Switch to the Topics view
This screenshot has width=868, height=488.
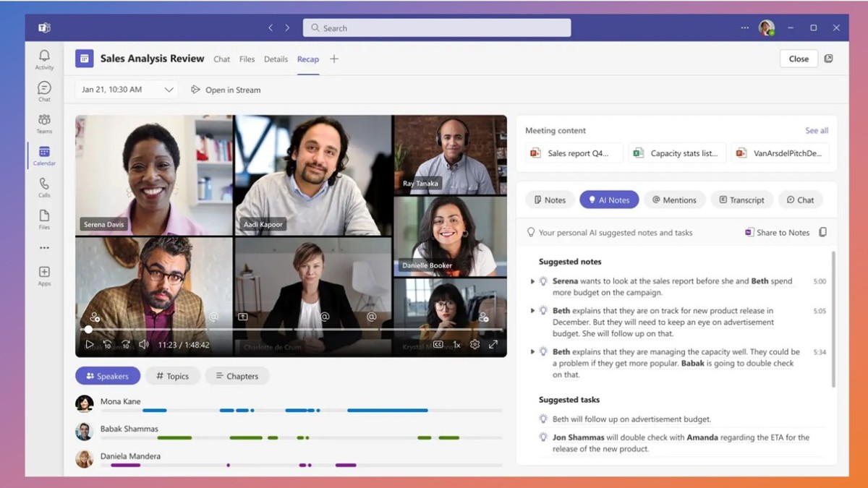[172, 376]
